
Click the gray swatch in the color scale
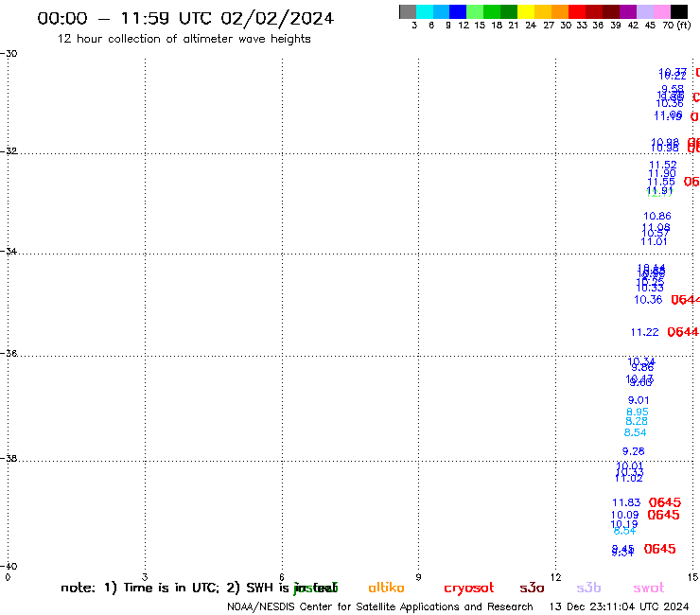click(x=408, y=11)
